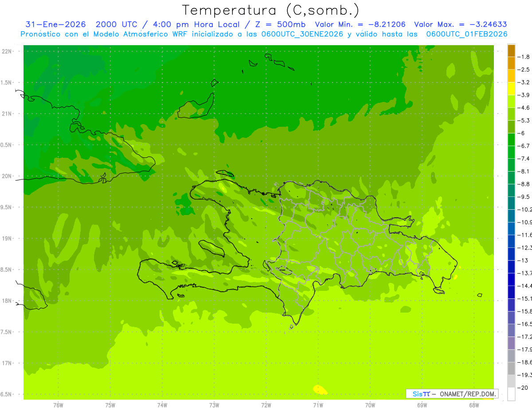Click the '69W' longitude label
The image size is (532, 411).
pos(422,405)
